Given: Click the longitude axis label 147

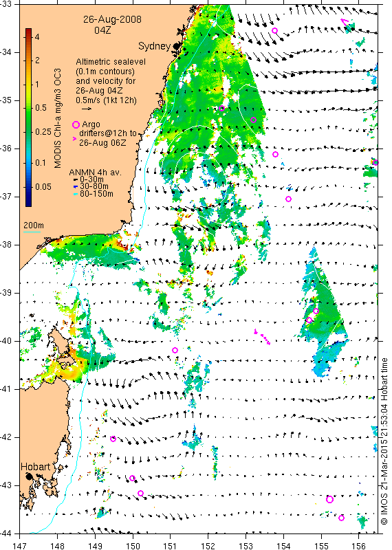Looking at the screenshot, I should tap(19, 546).
